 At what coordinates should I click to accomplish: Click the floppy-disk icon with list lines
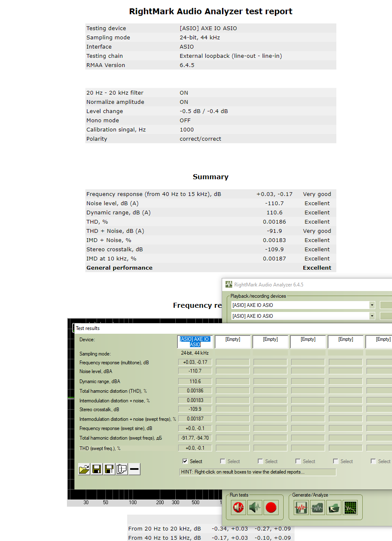pos(109,469)
